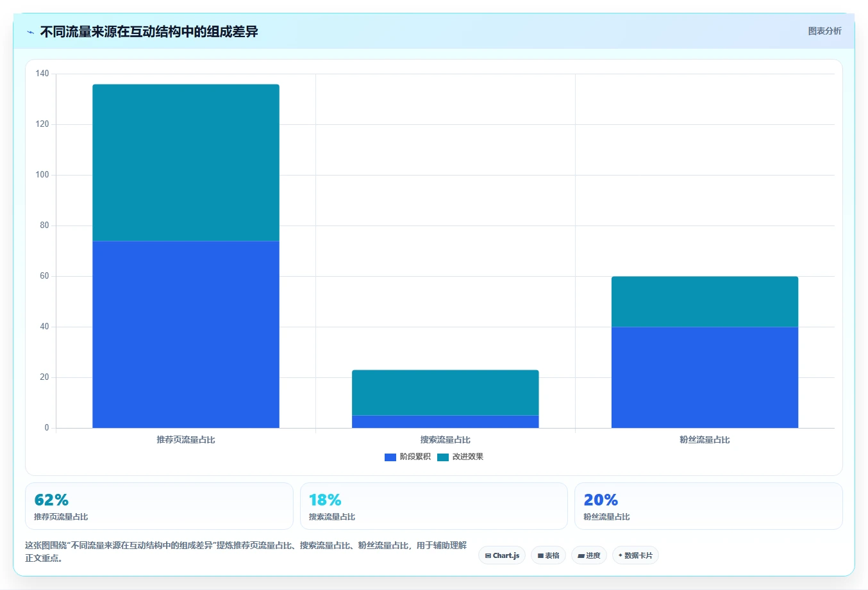Select the 表格 tag chip

(548, 555)
